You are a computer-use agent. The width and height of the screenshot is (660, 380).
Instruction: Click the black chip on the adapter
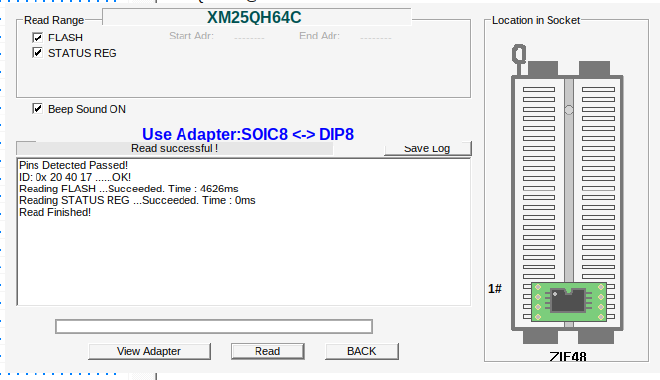click(568, 300)
